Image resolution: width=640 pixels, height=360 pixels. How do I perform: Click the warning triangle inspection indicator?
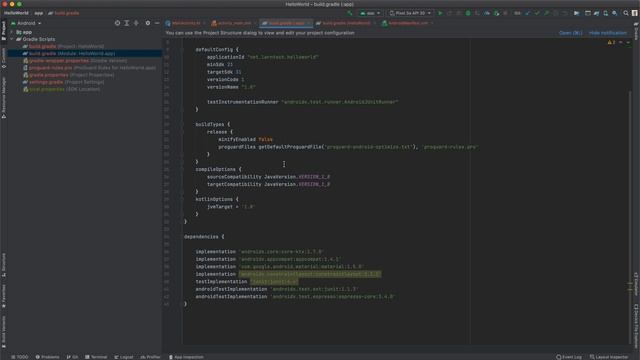click(x=611, y=42)
